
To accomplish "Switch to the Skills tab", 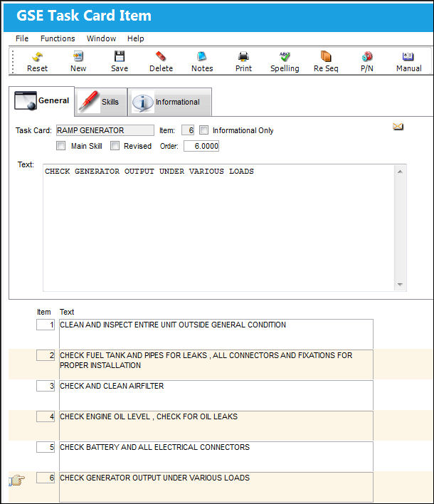I will (x=101, y=102).
